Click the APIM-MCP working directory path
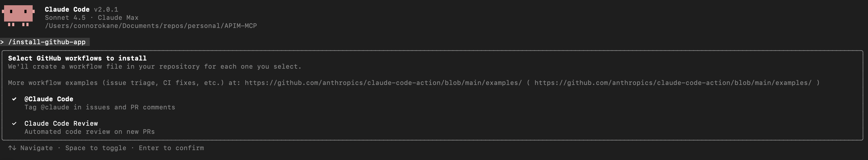The width and height of the screenshot is (868, 160). coord(151,26)
